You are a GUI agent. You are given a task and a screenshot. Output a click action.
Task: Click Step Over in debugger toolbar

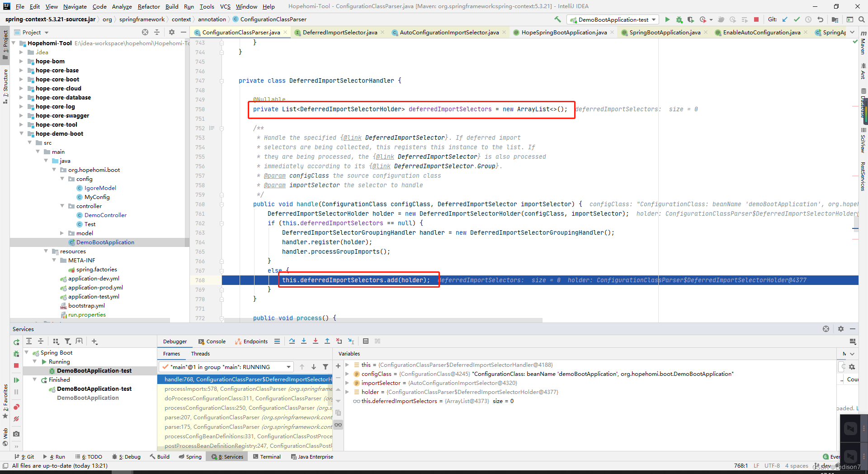click(292, 341)
